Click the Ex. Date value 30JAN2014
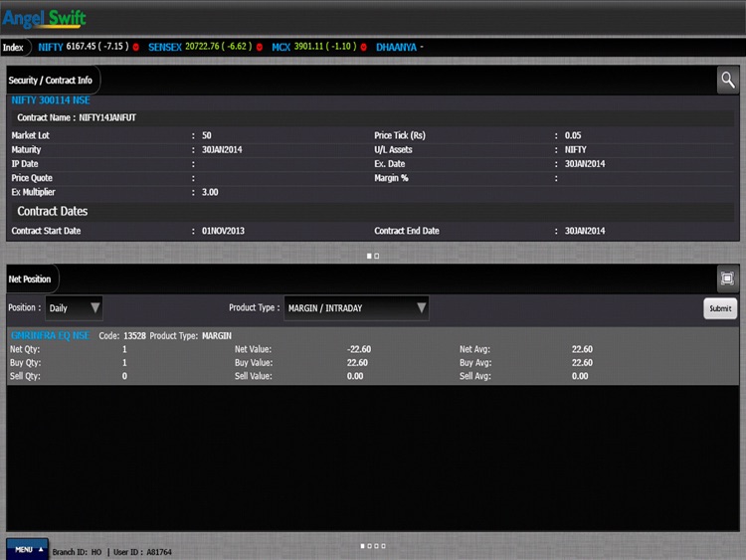 click(x=585, y=164)
